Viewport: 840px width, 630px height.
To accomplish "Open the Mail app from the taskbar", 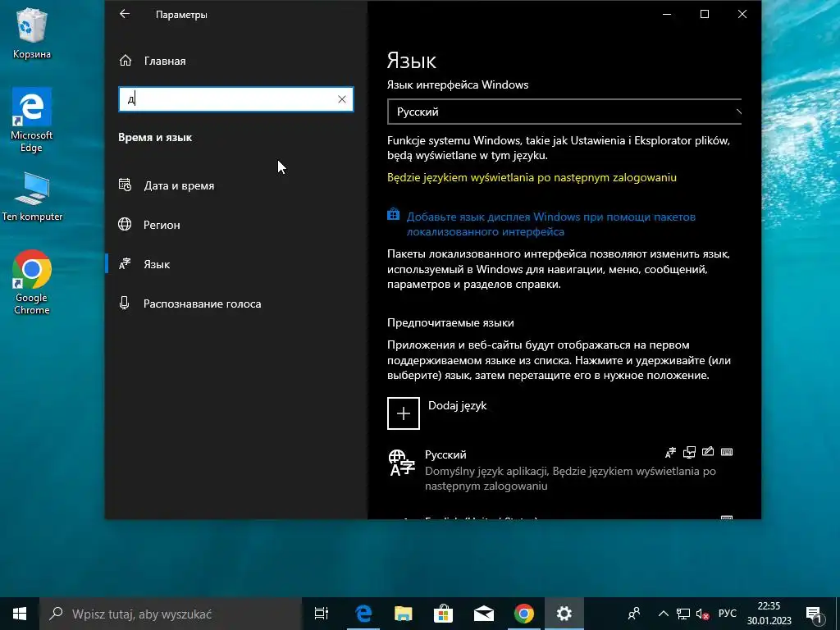I will pos(484,614).
